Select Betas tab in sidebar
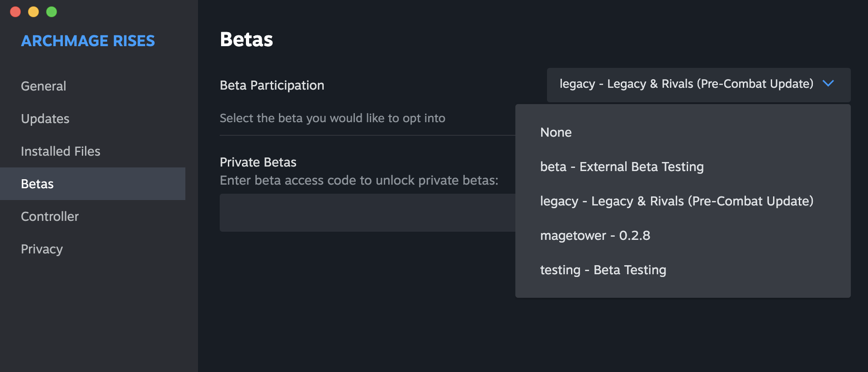The width and height of the screenshot is (868, 372). pyautogui.click(x=38, y=184)
